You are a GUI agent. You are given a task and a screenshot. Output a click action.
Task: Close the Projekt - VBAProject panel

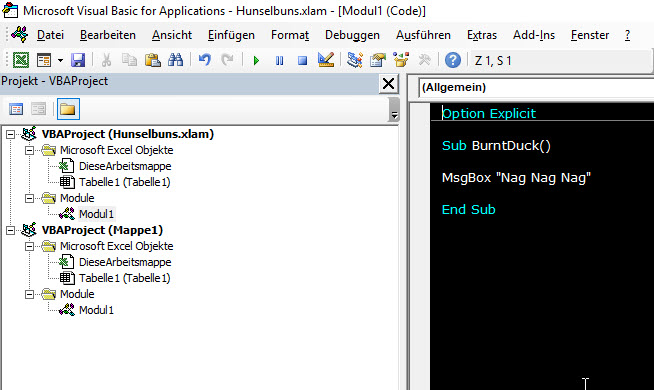tap(388, 84)
